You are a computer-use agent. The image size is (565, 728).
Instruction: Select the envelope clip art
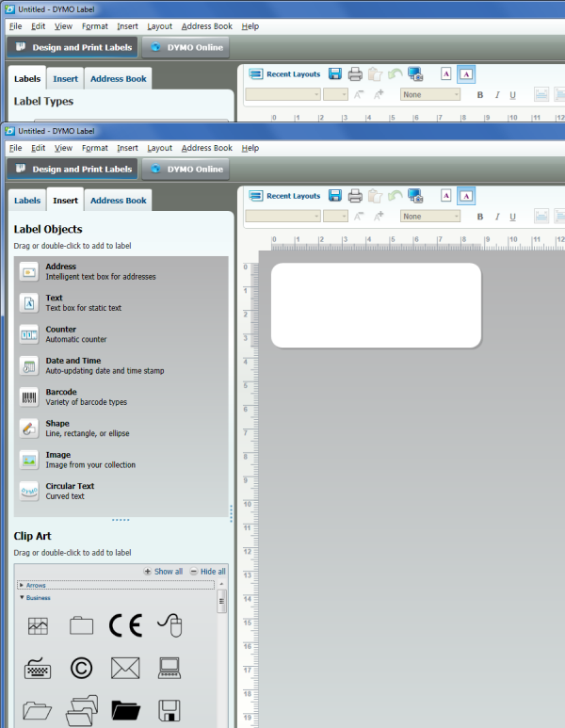[125, 668]
